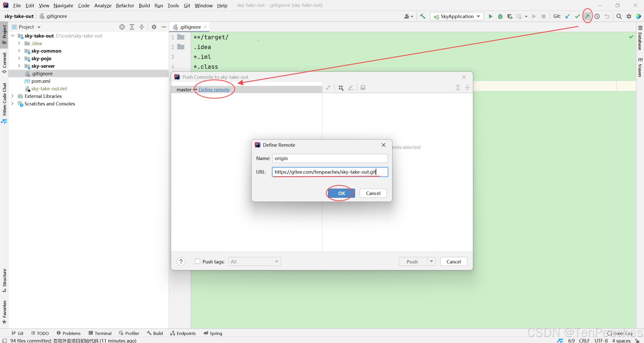The height and width of the screenshot is (343, 644).
Task: Open Git history clock icon
Action: coord(597,16)
